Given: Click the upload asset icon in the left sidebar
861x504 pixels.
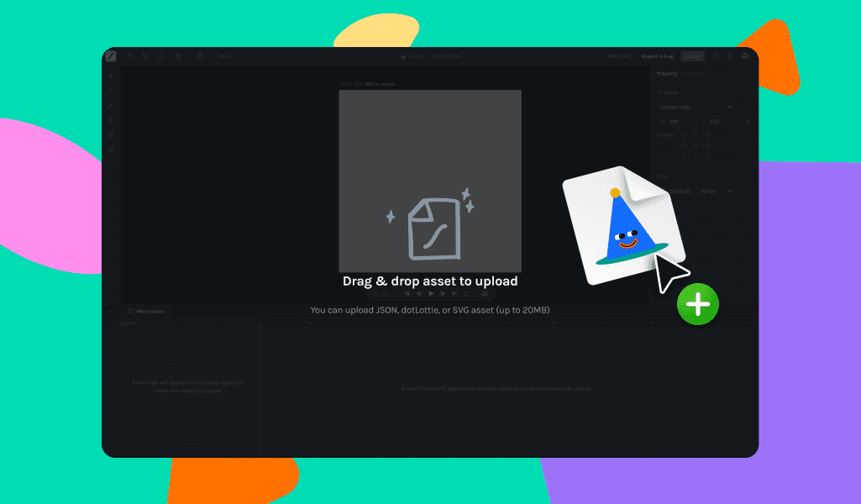Looking at the screenshot, I should click(x=110, y=91).
